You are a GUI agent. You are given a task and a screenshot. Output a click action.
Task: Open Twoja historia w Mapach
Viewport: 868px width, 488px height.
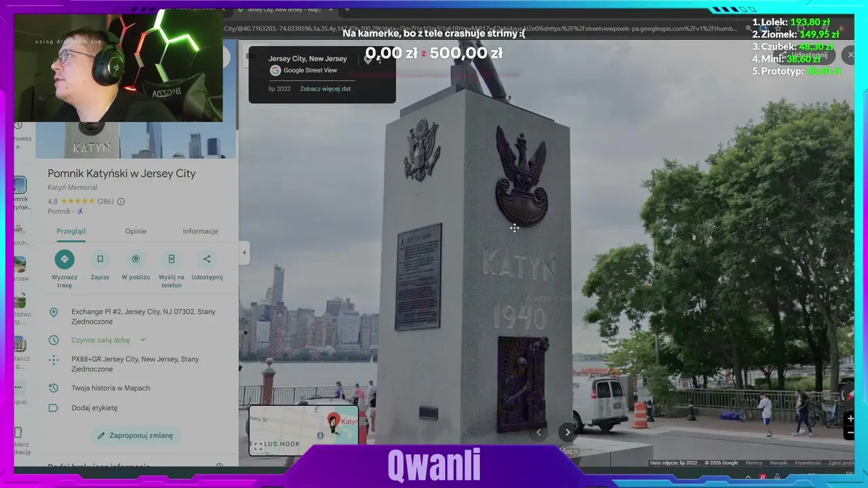(x=111, y=388)
